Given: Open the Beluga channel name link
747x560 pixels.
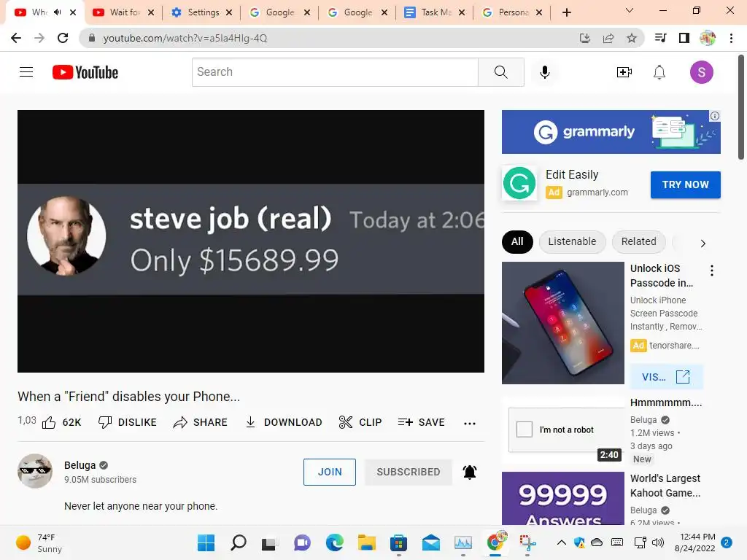Looking at the screenshot, I should point(80,465).
